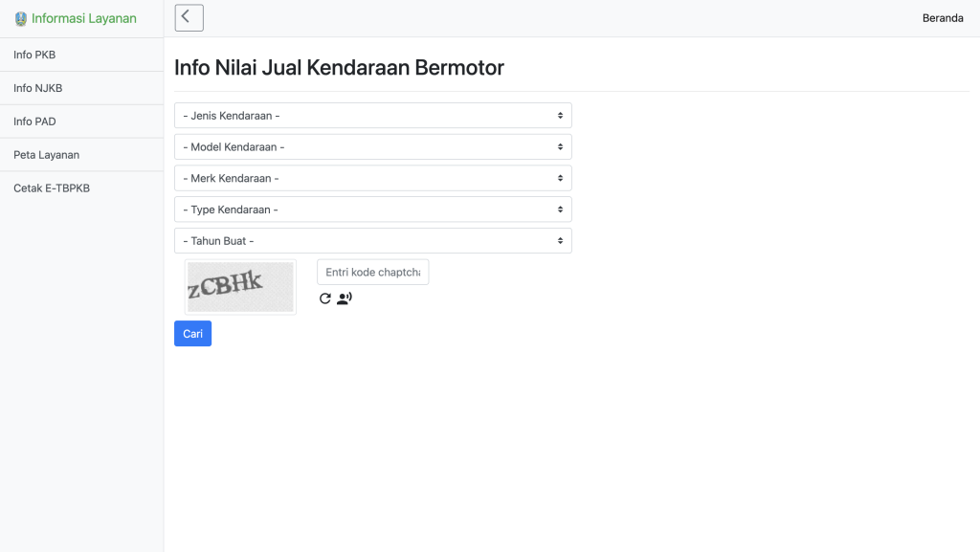Click the back arrow button
The image size is (980, 552).
point(189,18)
